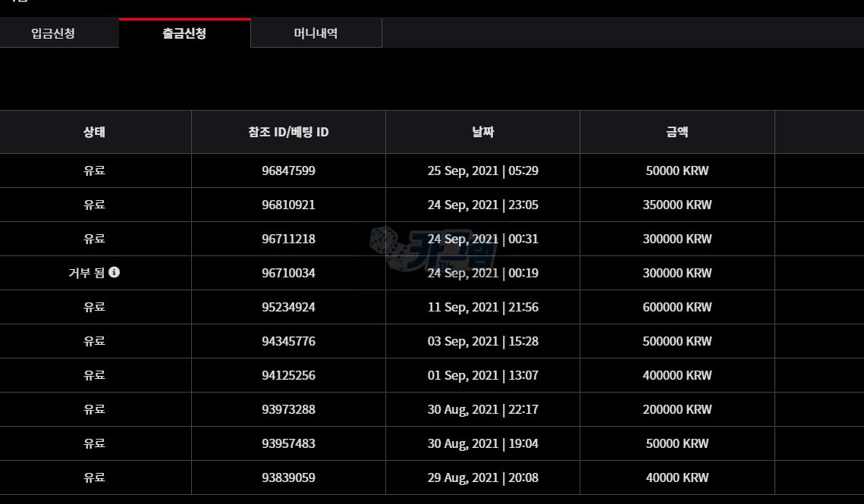Screen dimensions: 864x504
Task: Select reference ID 96847599
Action: [x=288, y=171]
